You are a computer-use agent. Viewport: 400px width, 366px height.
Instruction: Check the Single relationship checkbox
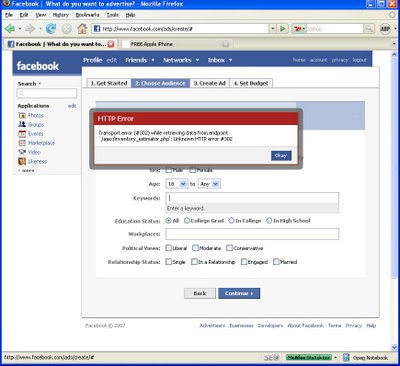coord(169,262)
